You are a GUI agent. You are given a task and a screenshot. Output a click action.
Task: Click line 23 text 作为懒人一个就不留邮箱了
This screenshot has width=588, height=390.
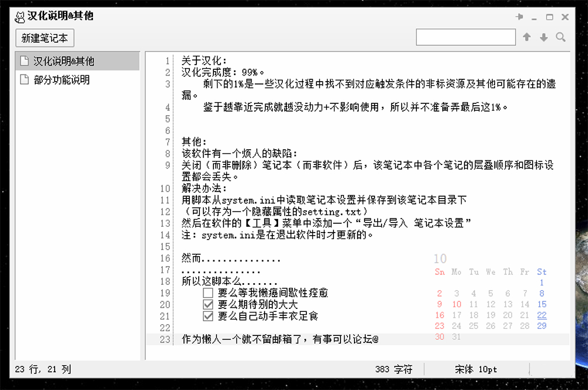point(242,339)
